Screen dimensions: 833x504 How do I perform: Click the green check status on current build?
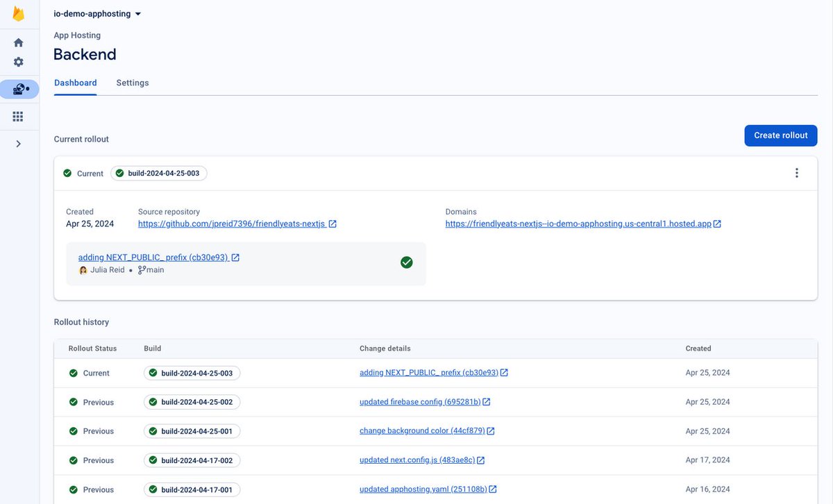pyautogui.click(x=406, y=262)
